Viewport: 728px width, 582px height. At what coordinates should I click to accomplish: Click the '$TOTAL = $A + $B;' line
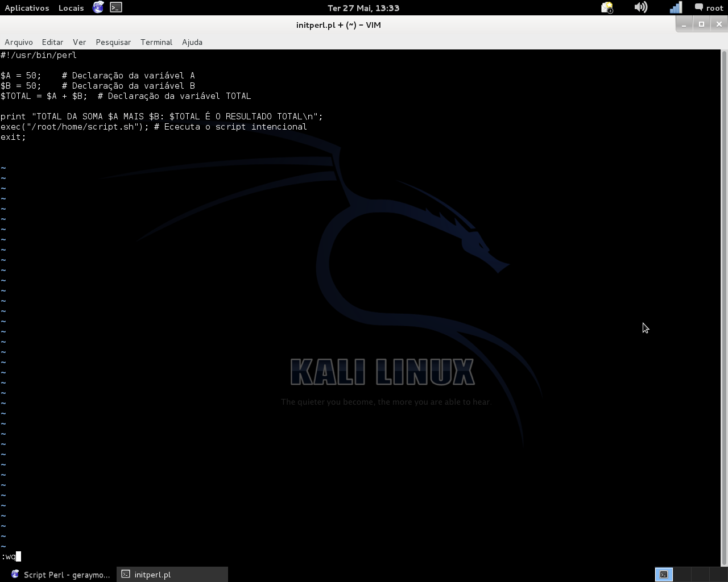(x=126, y=96)
